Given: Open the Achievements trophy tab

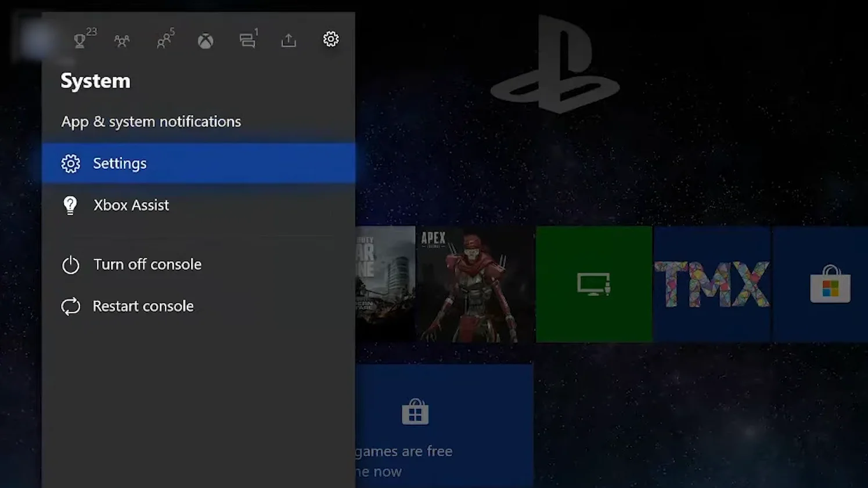Looking at the screenshot, I should [80, 40].
